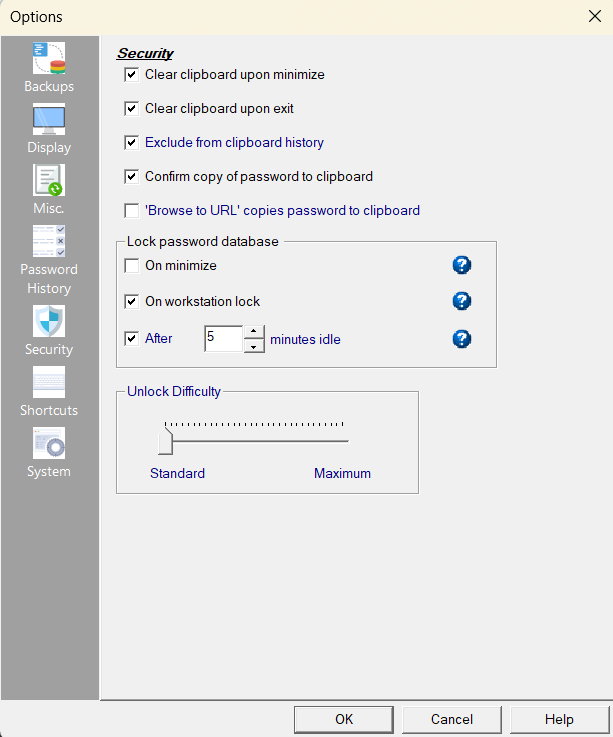Image resolution: width=613 pixels, height=737 pixels.
Task: Click the Backups label in sidebar
Action: tap(49, 86)
